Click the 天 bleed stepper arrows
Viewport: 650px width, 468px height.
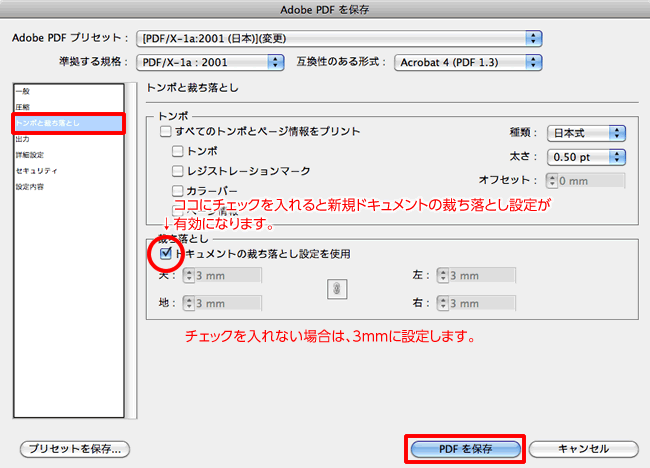click(189, 276)
